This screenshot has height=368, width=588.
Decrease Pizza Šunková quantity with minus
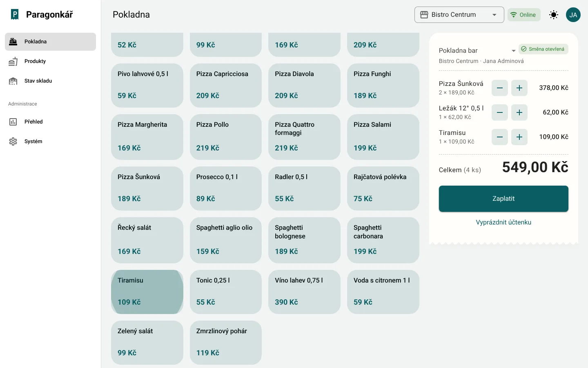click(x=500, y=88)
